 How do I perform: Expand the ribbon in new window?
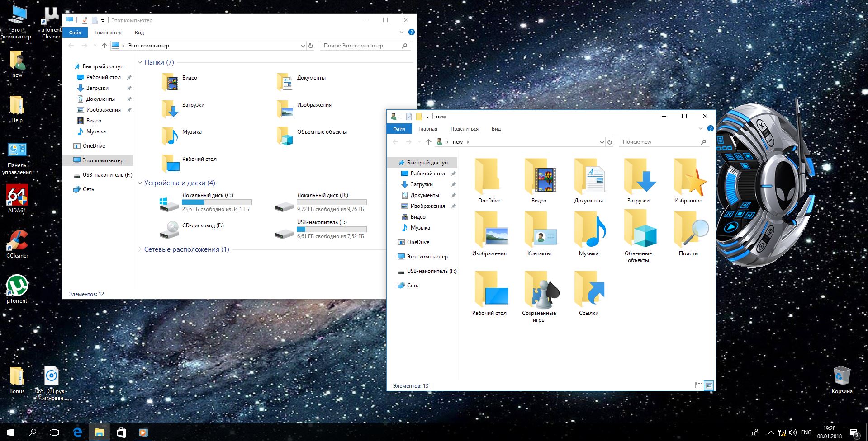click(701, 128)
